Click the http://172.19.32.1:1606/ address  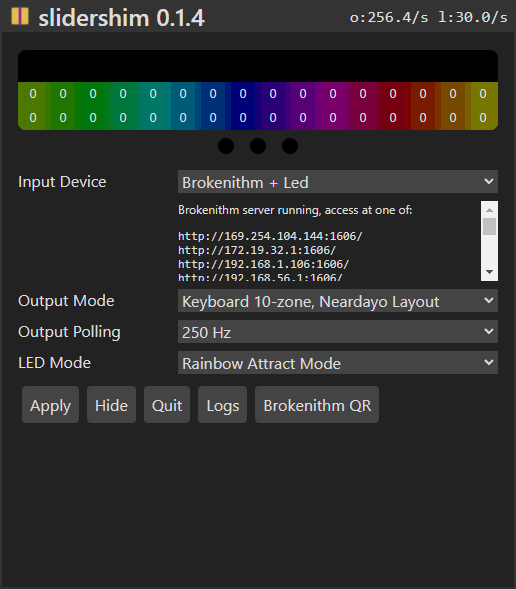257,250
